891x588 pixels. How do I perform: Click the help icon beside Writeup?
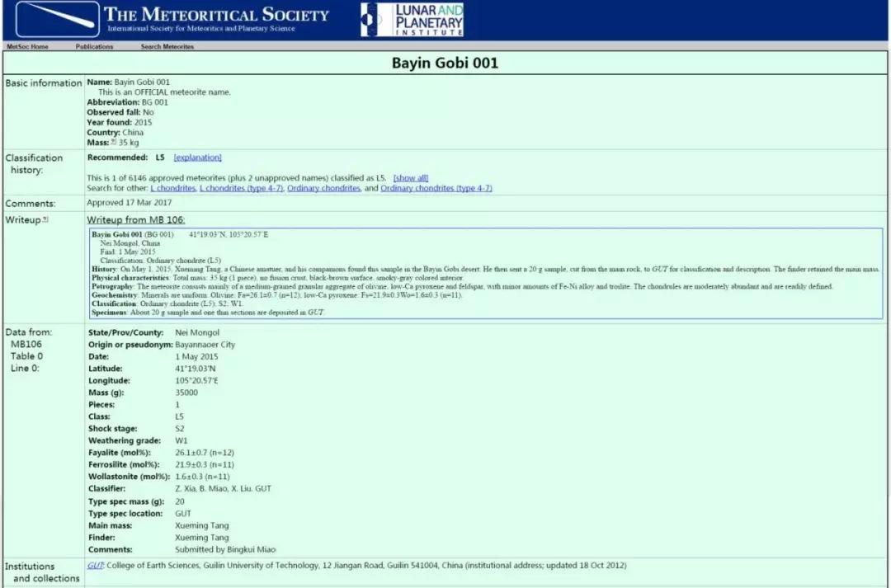tap(45, 220)
